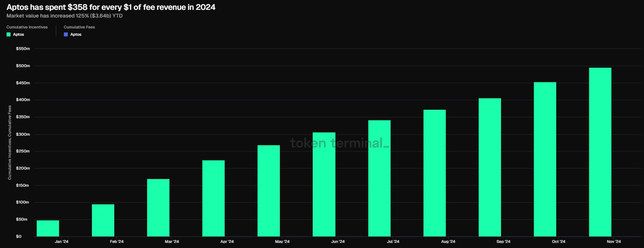The width and height of the screenshot is (644, 248).
Task: Click the Sep '24 incentives bar
Action: (490, 167)
